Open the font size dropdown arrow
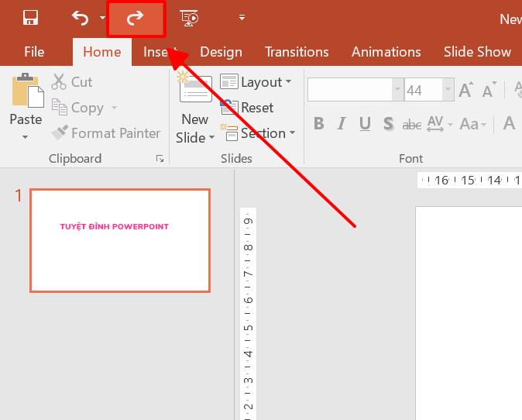Viewport: 522px width, 420px height. coord(448,90)
